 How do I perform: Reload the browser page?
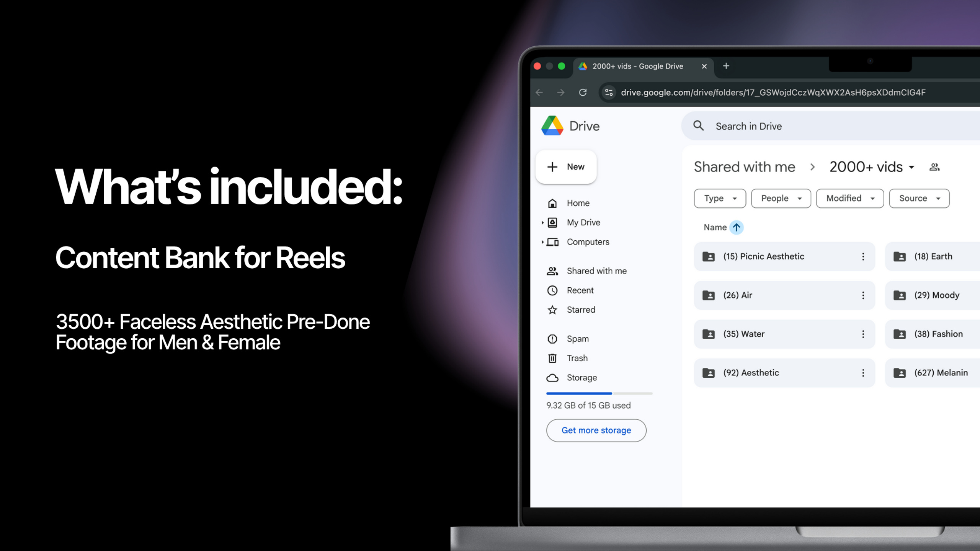[583, 92]
